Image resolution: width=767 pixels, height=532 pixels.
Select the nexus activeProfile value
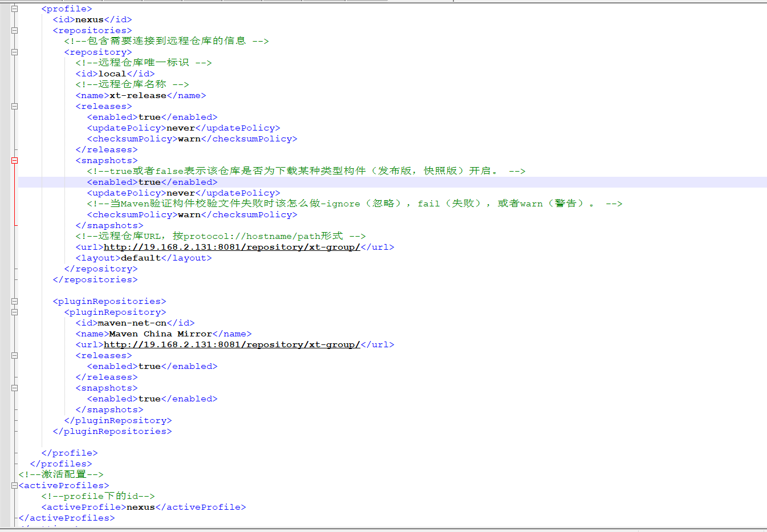click(x=140, y=507)
